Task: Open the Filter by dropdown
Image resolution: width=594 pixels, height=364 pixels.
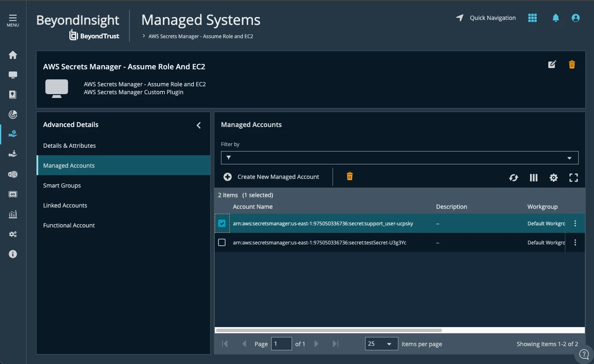Action: (400, 158)
